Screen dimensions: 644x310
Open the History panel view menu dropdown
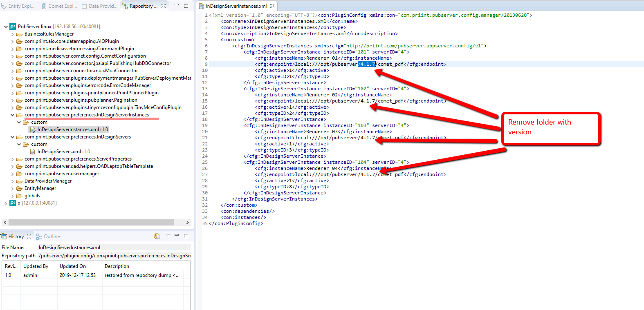[168, 236]
